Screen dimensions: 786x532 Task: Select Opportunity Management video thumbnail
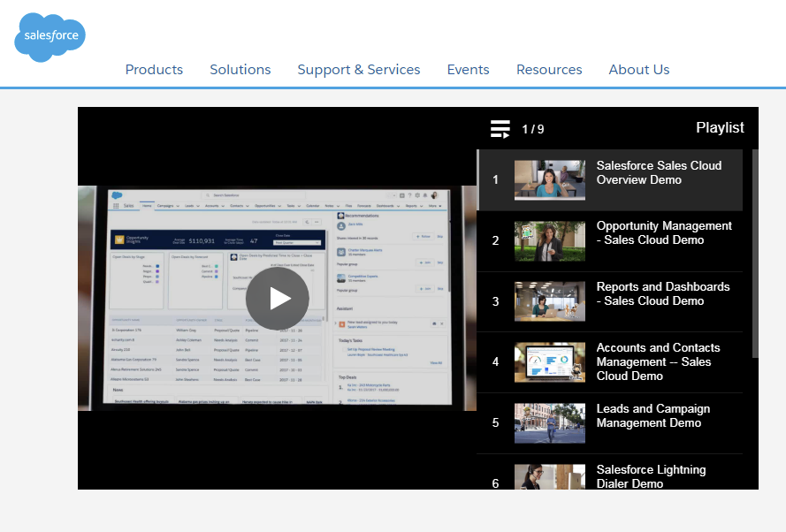[x=549, y=241]
